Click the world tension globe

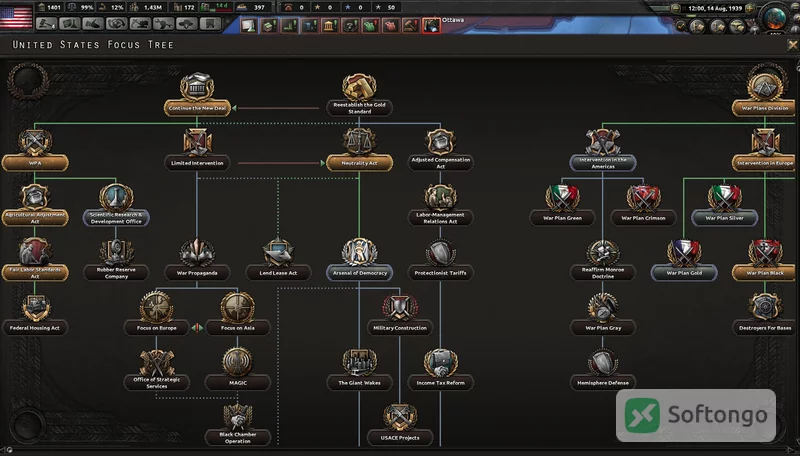pos(776,18)
